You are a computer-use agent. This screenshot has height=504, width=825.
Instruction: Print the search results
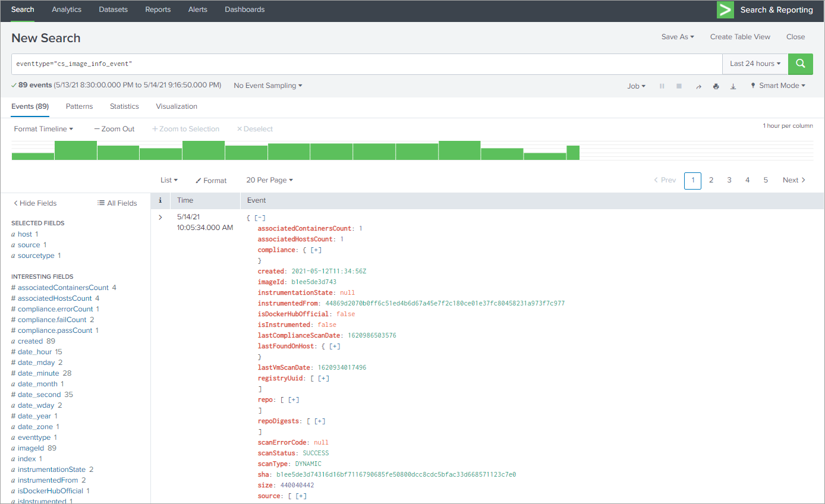[x=716, y=85]
